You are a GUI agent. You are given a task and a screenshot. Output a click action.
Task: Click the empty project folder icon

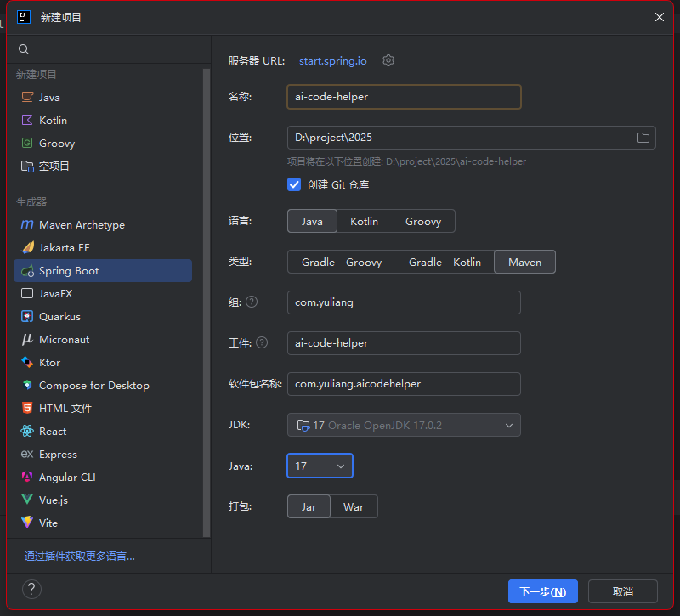27,166
